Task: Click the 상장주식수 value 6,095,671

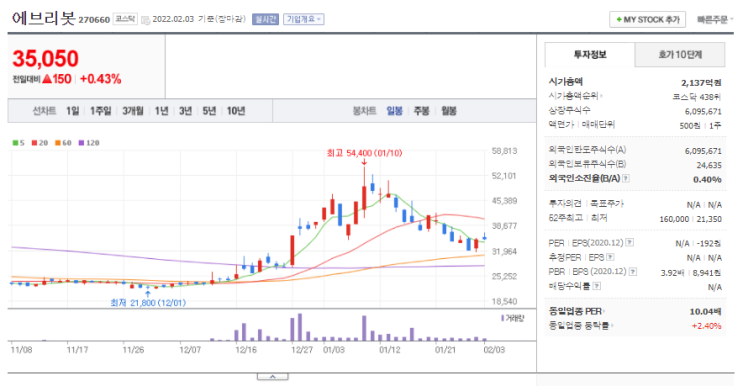Action: [x=703, y=111]
